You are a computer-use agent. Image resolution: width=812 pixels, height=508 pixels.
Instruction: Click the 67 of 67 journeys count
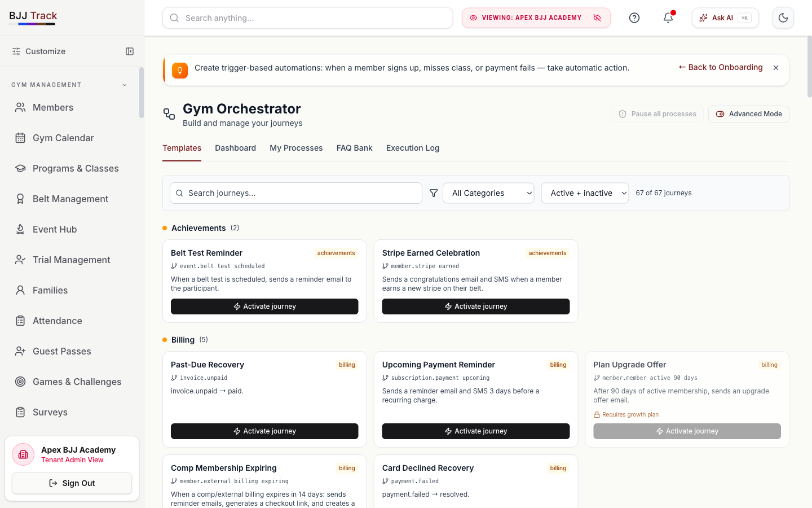click(664, 193)
